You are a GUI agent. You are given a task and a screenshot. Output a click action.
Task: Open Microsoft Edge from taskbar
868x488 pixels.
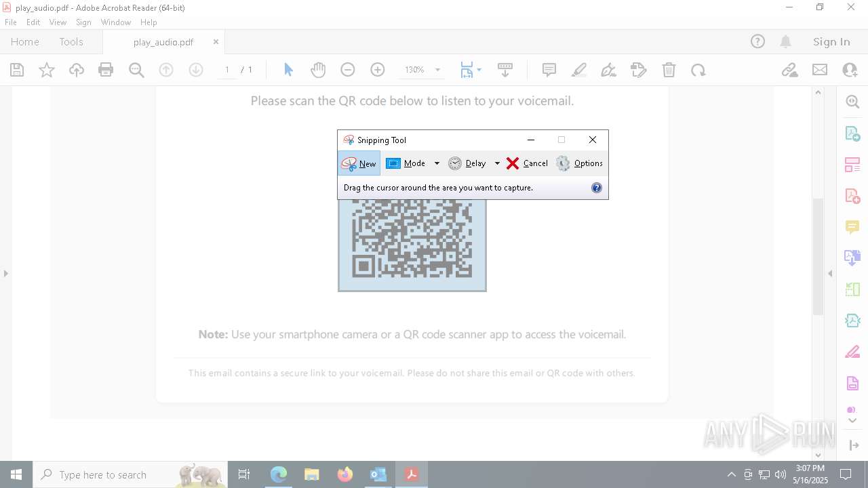pos(279,474)
